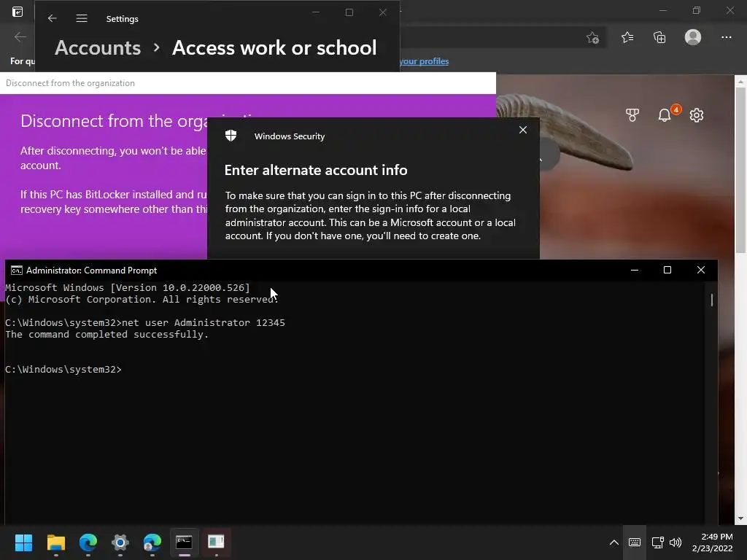The height and width of the screenshot is (560, 747).
Task: Open notifications bell with 4 badge
Action: [x=665, y=114]
